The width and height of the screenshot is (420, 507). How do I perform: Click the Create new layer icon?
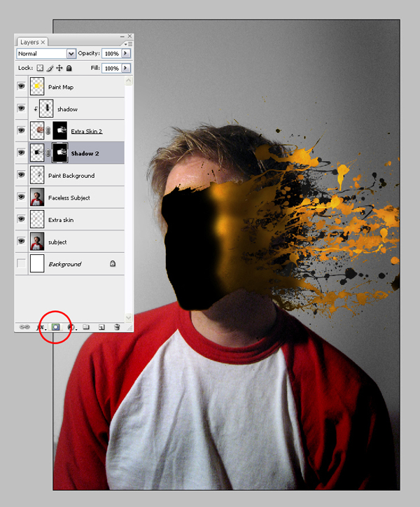pyautogui.click(x=101, y=327)
